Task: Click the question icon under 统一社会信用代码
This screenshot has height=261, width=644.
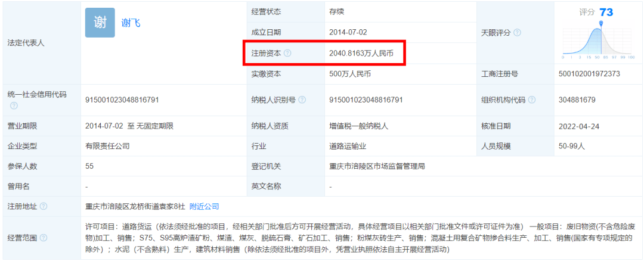Action: click(14, 105)
